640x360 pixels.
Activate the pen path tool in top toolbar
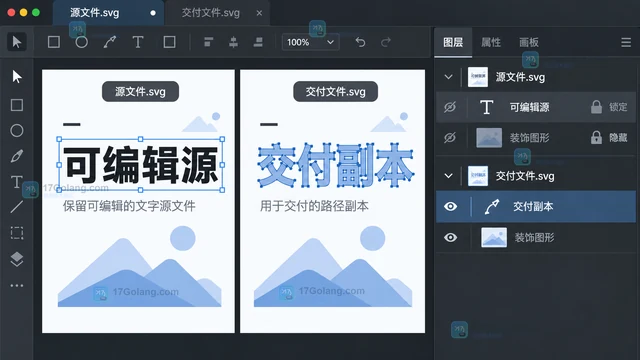pos(109,42)
